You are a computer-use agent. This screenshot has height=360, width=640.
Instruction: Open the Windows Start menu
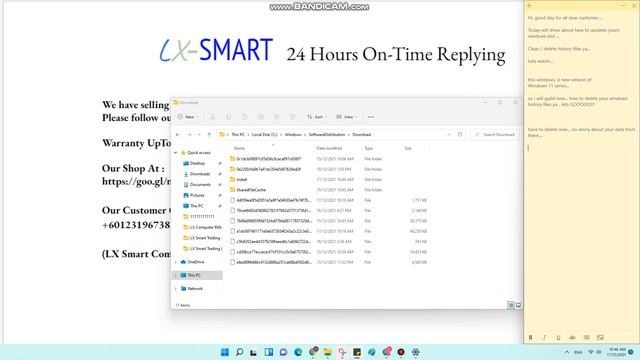coord(224,352)
